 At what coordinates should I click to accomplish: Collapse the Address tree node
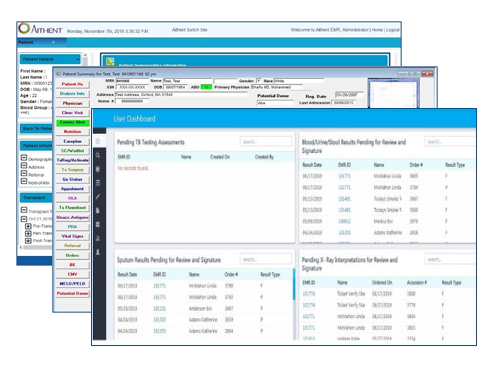pyautogui.click(x=24, y=166)
